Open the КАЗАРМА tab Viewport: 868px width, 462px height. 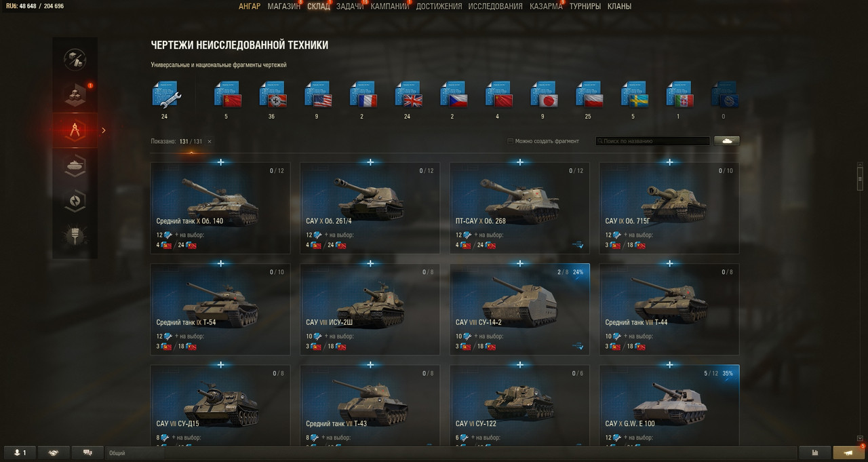(x=546, y=6)
